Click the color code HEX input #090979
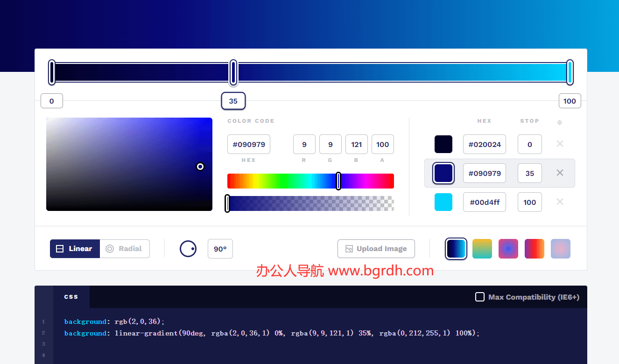 (x=249, y=144)
